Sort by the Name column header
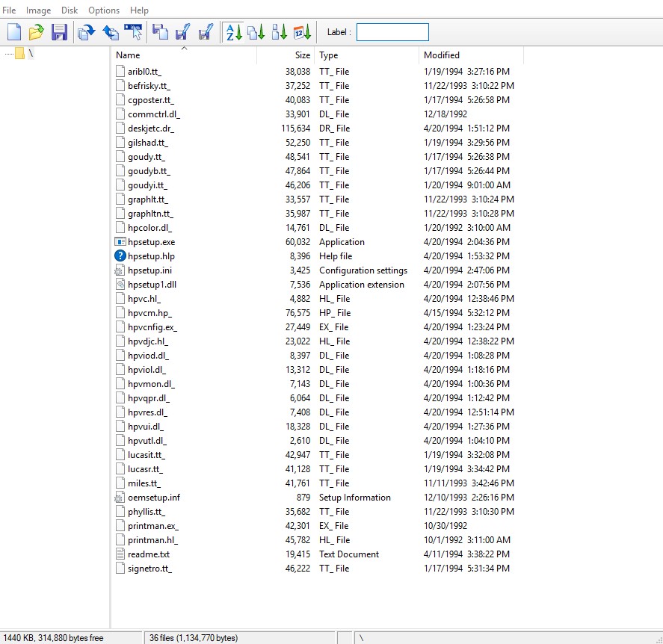The image size is (663, 644). [128, 55]
